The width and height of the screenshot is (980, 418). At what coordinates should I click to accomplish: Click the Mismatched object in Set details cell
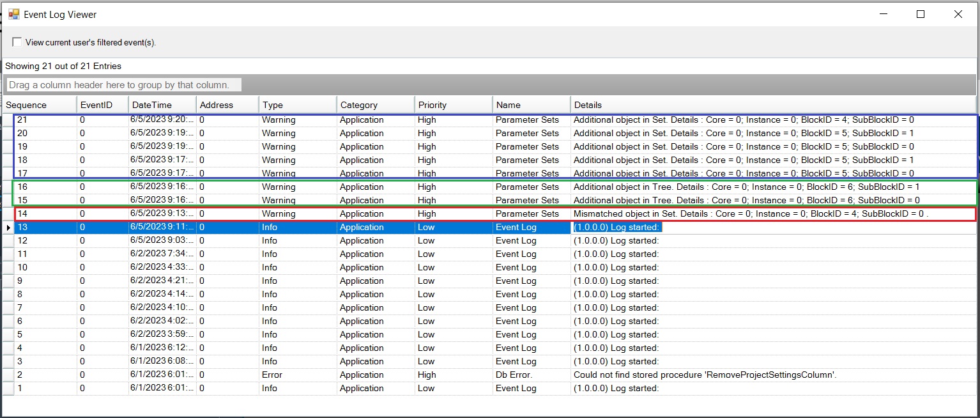pyautogui.click(x=773, y=213)
